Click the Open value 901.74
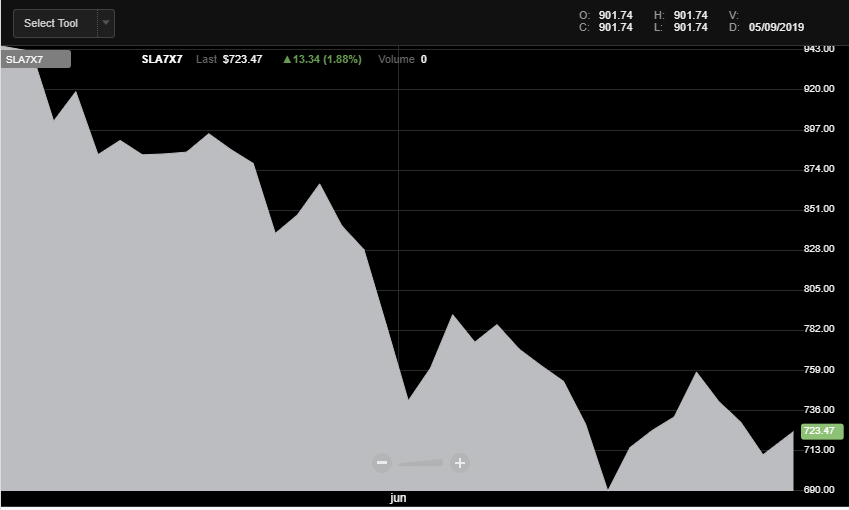This screenshot has width=849, height=510. 616,15
